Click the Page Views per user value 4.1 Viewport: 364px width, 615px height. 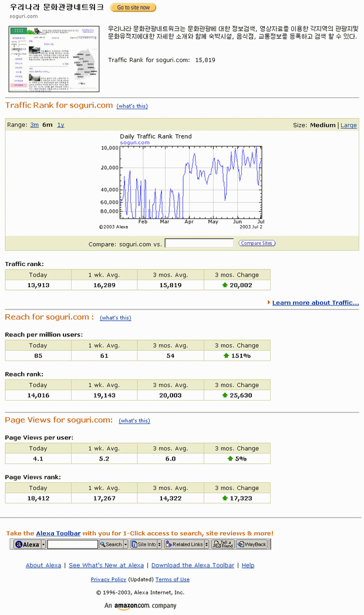click(x=38, y=459)
